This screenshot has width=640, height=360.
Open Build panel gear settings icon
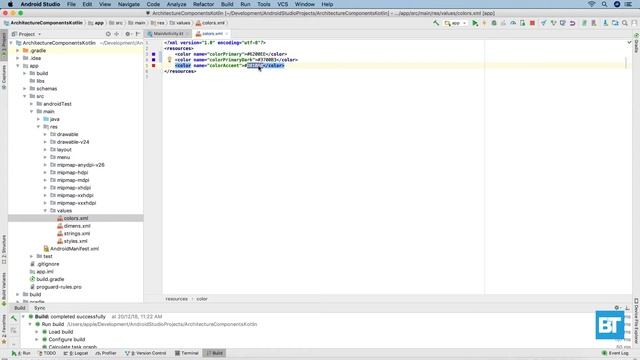[x=617, y=308]
